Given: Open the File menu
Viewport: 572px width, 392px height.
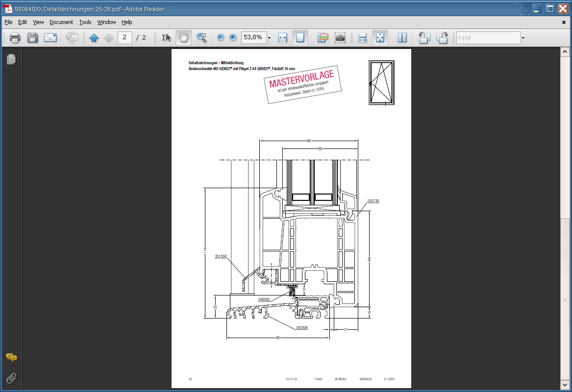Looking at the screenshot, I should tap(8, 22).
